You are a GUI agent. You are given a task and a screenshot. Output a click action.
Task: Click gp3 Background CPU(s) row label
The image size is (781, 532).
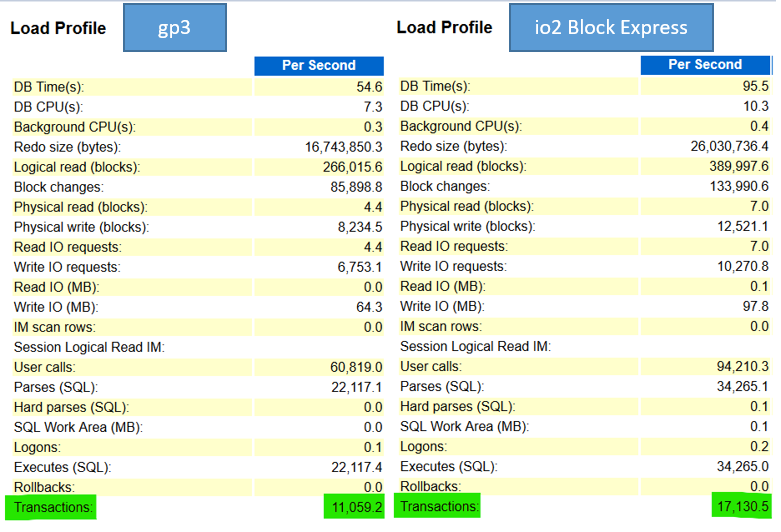coord(75,127)
